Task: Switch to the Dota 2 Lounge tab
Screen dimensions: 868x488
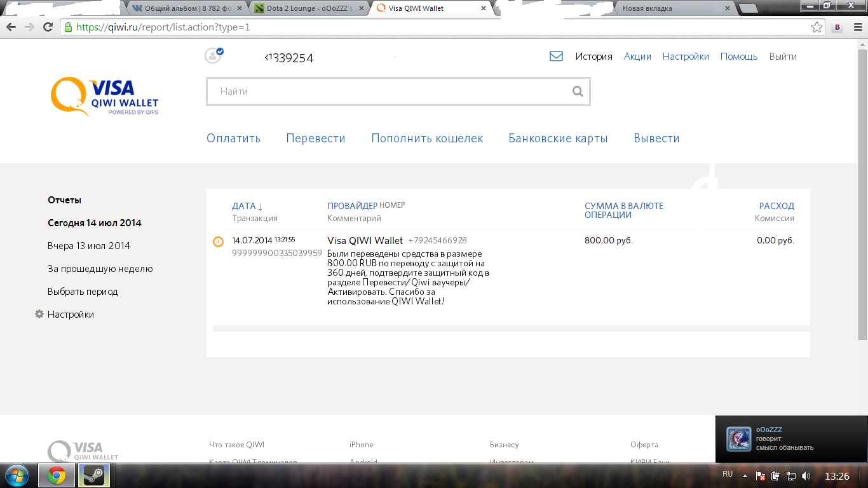Action: pos(308,8)
